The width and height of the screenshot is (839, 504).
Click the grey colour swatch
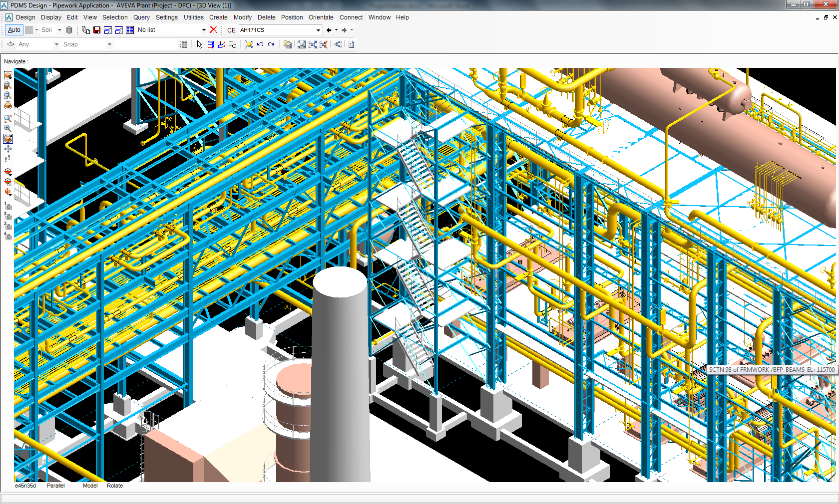[x=29, y=30]
